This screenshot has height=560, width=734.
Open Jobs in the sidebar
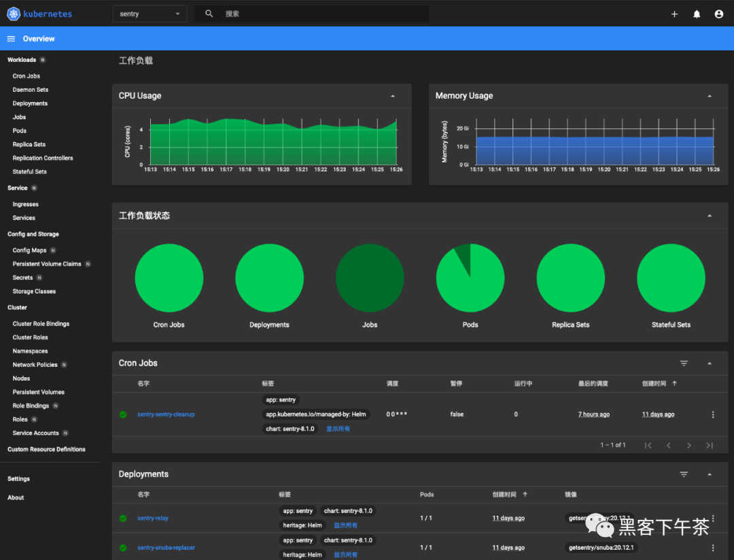point(19,117)
